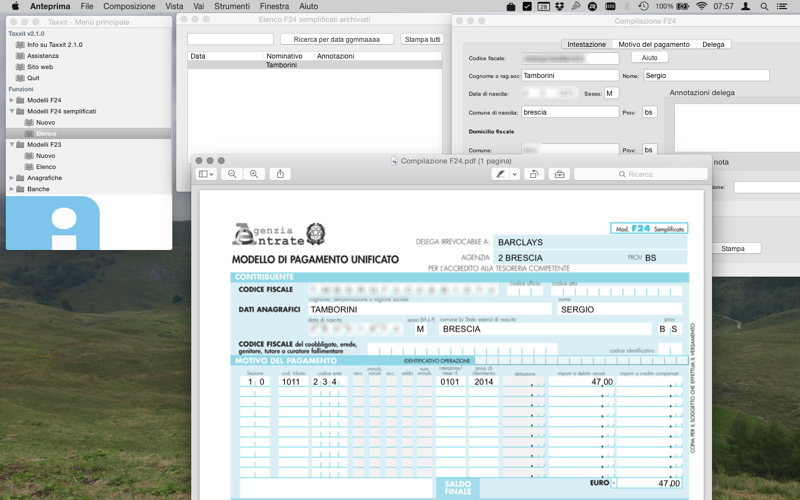
Task: Switch to the Delega tab
Action: (x=713, y=44)
